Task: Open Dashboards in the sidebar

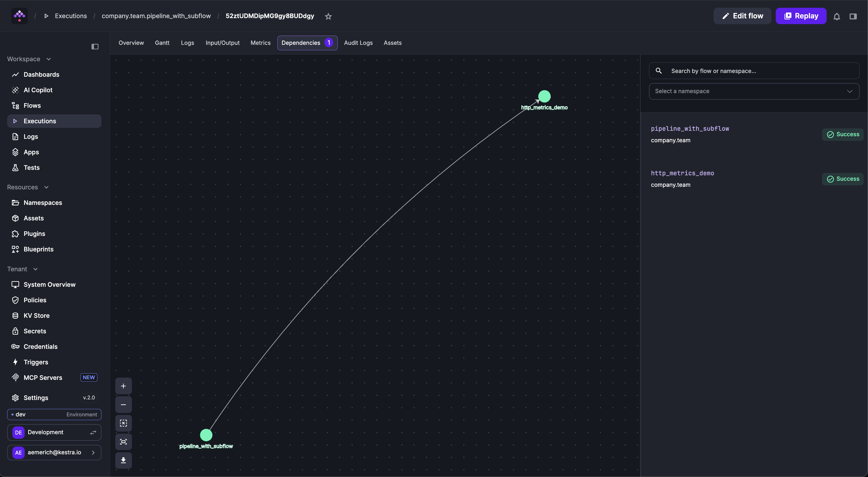Action: point(54,74)
